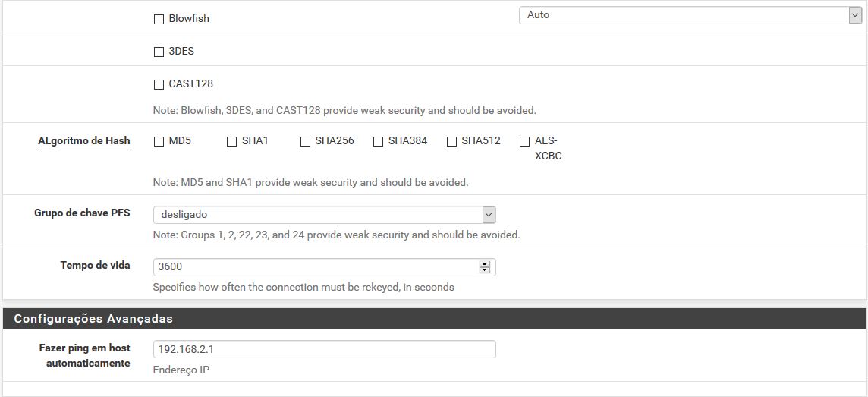Image resolution: width=868 pixels, height=397 pixels.
Task: Click the Configurações Avançadas section header
Action: click(x=93, y=319)
